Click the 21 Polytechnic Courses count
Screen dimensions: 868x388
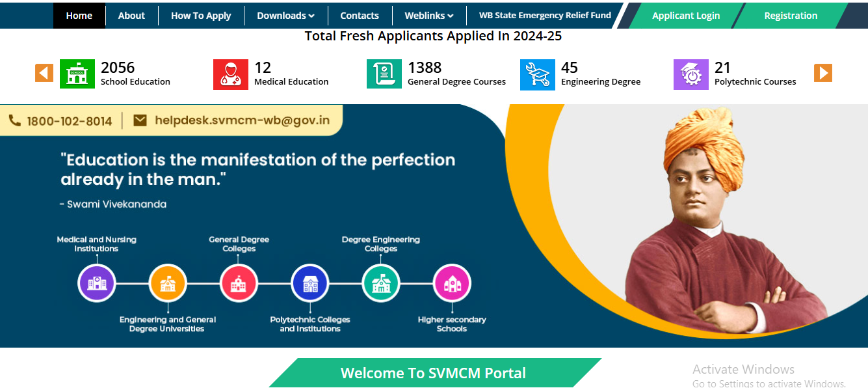pyautogui.click(x=723, y=68)
